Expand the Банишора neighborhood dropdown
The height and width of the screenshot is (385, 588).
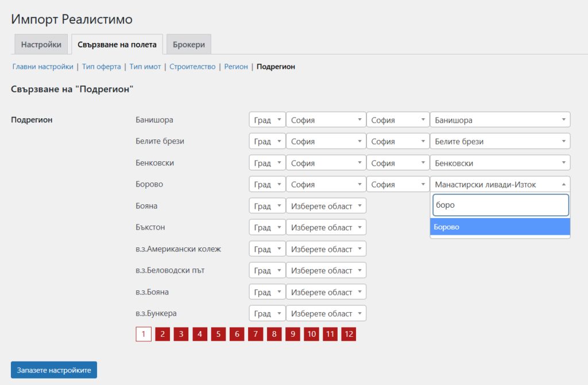500,120
